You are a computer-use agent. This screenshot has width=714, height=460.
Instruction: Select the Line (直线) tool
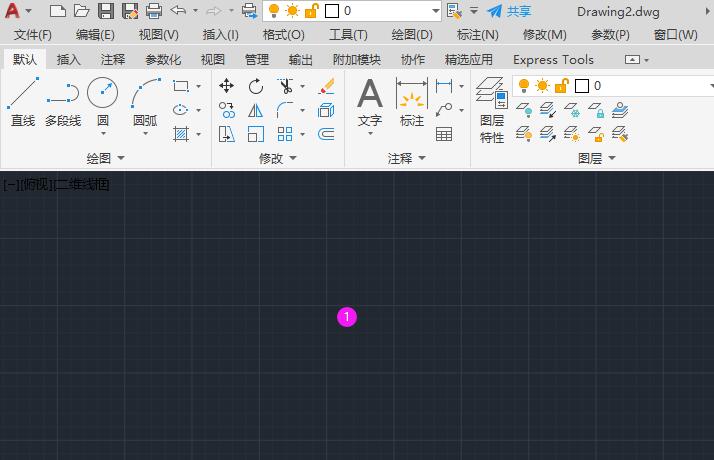(x=23, y=102)
